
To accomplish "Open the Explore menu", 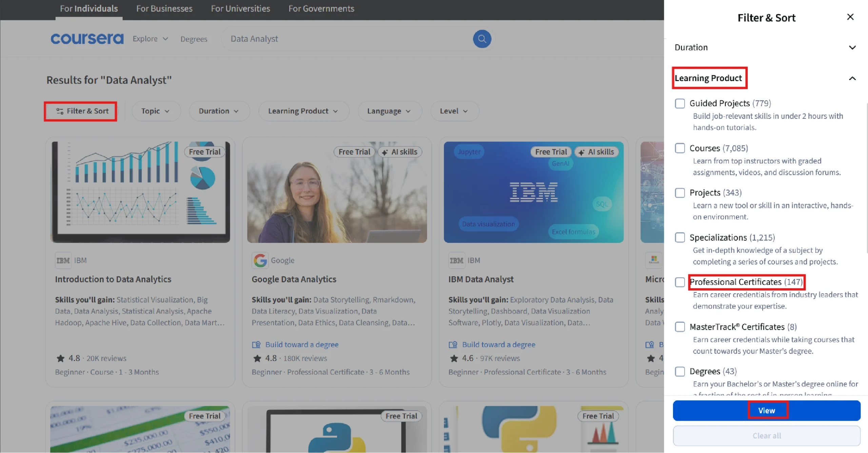I will click(x=149, y=39).
